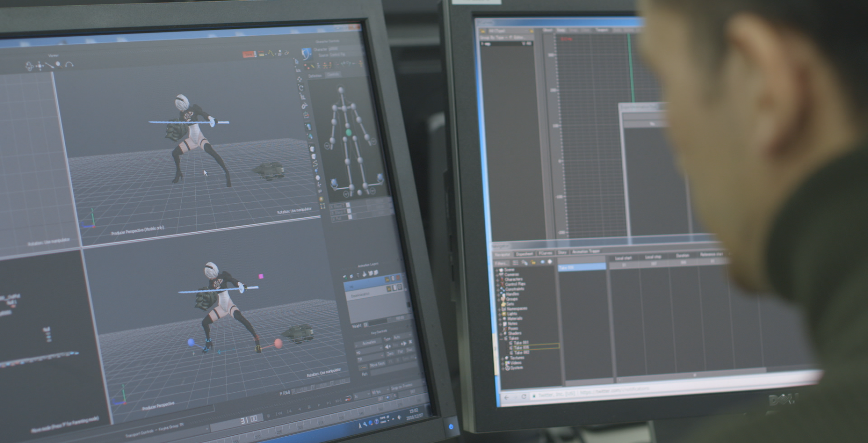Open the Controls tab in Character Controls

click(x=332, y=74)
